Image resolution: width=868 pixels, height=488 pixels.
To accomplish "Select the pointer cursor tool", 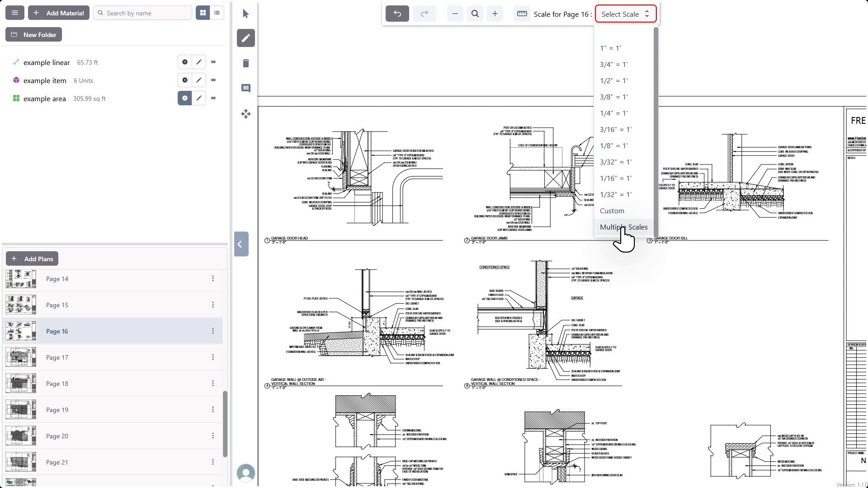I will point(246,14).
